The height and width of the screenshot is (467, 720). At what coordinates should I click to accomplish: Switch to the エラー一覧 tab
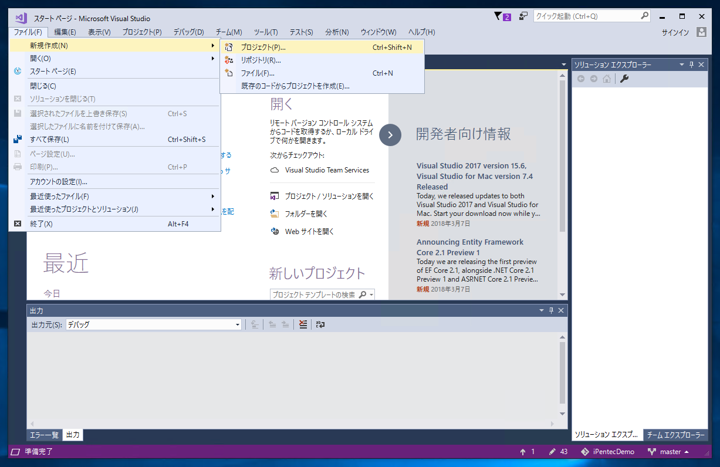pyautogui.click(x=44, y=435)
